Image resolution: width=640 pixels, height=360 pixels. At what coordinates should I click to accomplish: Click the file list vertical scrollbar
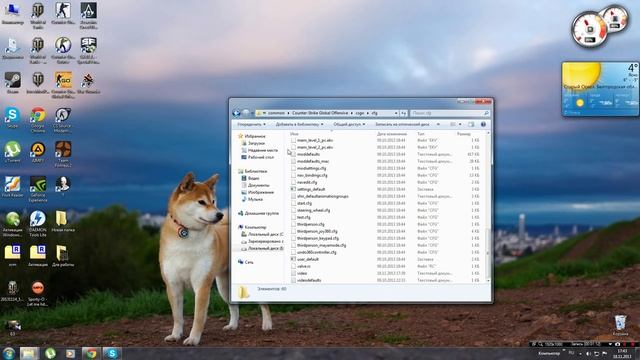point(488,207)
